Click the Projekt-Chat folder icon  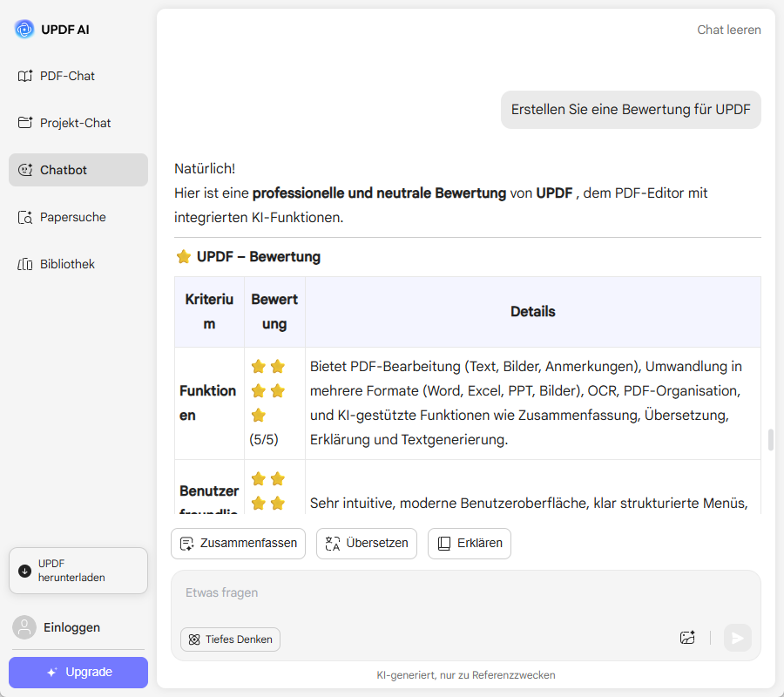pyautogui.click(x=25, y=123)
